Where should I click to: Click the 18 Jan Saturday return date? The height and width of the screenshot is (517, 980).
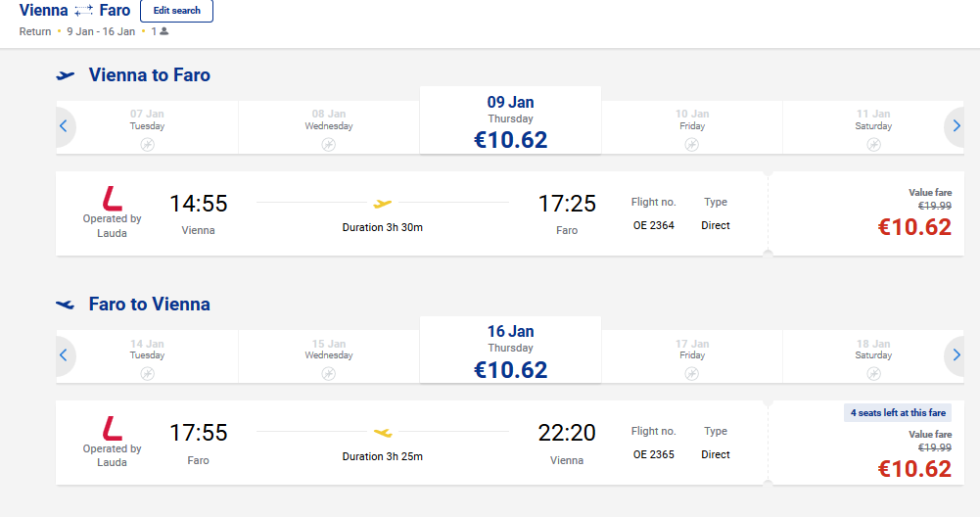pyautogui.click(x=873, y=357)
